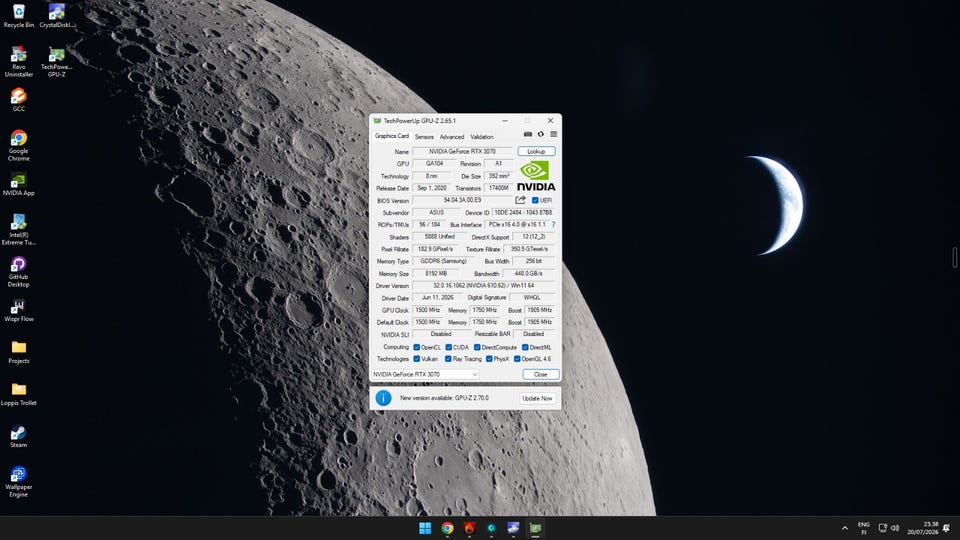Click the Bus Interface question mark icon
The height and width of the screenshot is (540, 960).
coord(553,225)
